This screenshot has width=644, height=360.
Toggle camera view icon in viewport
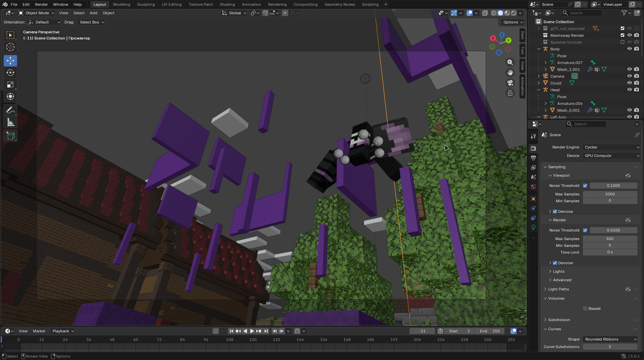(510, 83)
